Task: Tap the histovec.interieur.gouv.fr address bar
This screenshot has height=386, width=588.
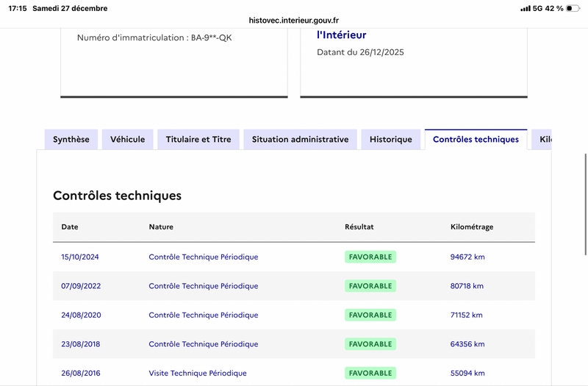Action: [294, 21]
